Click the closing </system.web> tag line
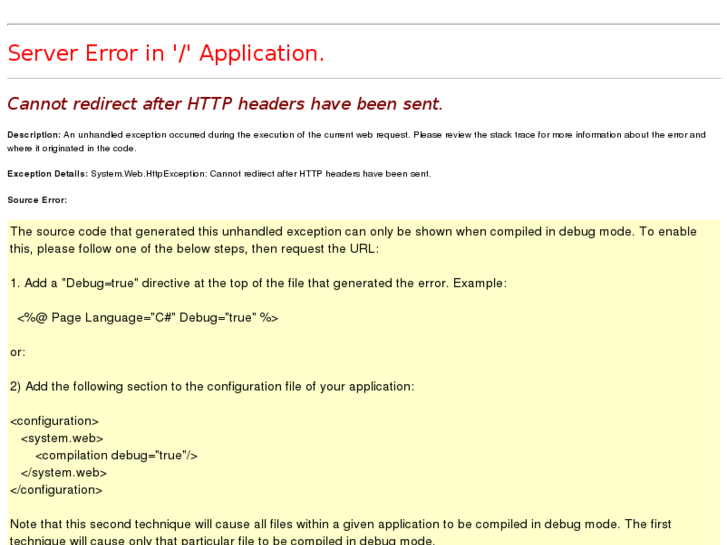 point(64,473)
